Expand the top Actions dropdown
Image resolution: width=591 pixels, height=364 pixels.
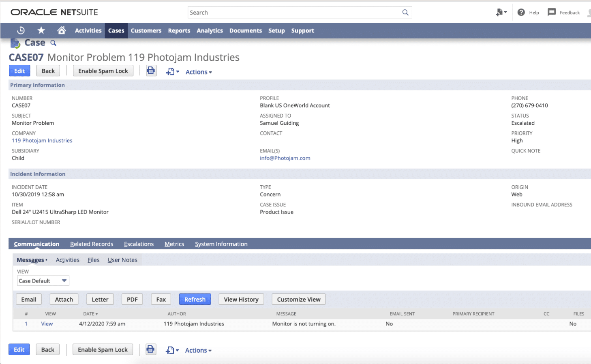[x=199, y=72]
